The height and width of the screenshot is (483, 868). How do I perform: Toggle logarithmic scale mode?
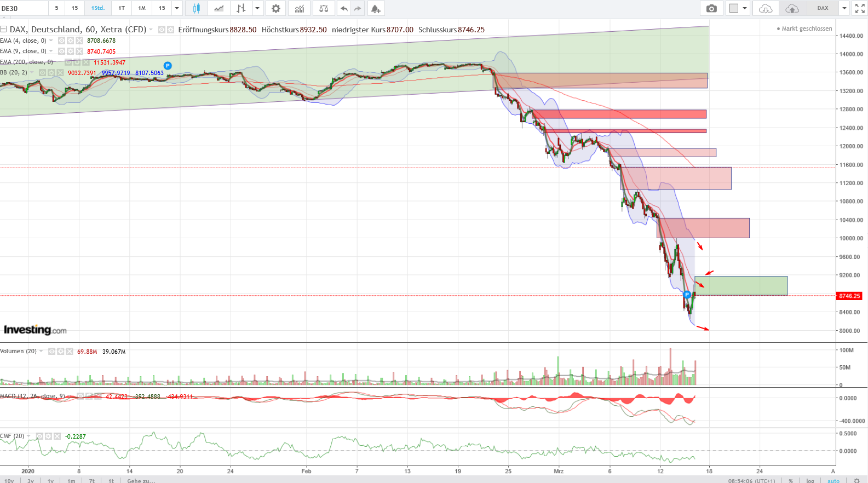pos(810,480)
